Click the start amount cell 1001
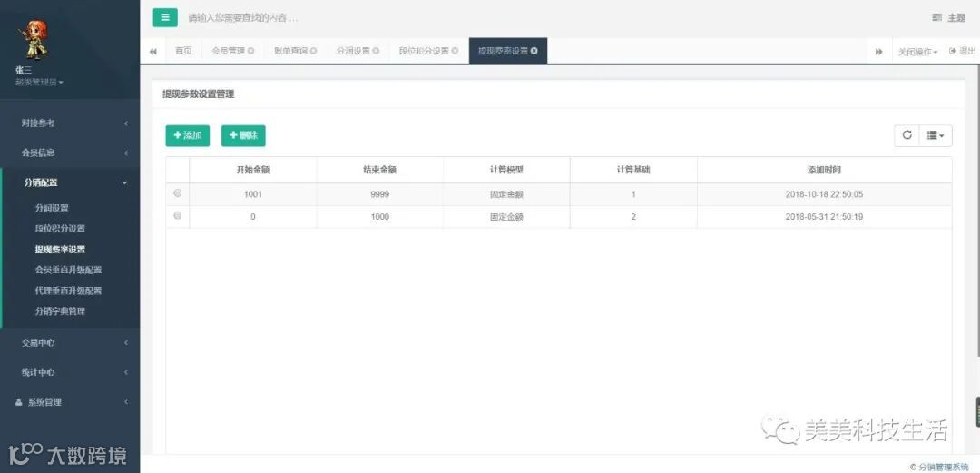 253,194
